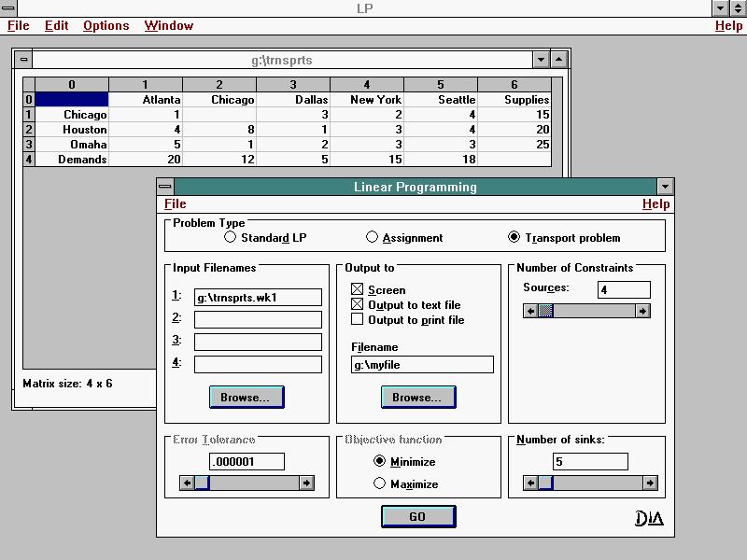The height and width of the screenshot is (560, 747).
Task: Click Browse under Input Filenames
Action: 247,397
